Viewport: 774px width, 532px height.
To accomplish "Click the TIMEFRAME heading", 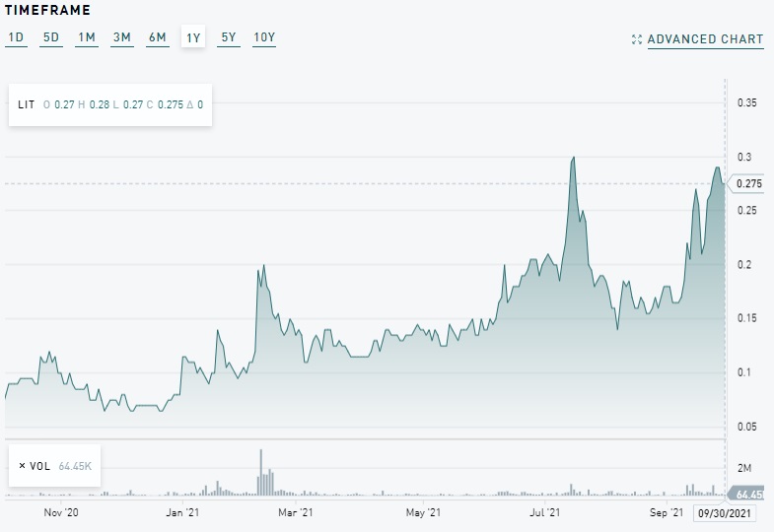I will point(47,10).
